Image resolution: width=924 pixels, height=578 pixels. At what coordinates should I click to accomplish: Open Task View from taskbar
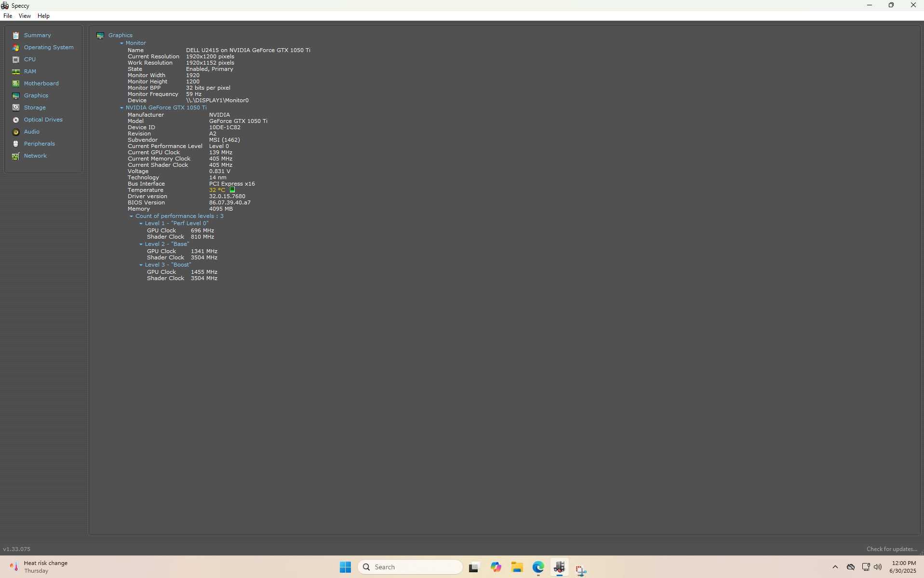pos(473,567)
